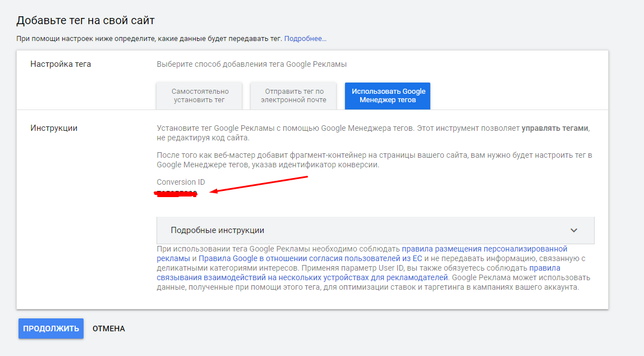The width and height of the screenshot is (644, 356).
Task: Click the redacted Conversion ID value
Action: tap(176, 193)
